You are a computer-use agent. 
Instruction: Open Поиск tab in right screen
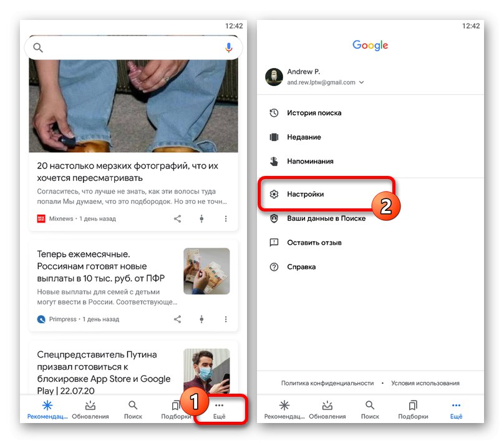370,410
